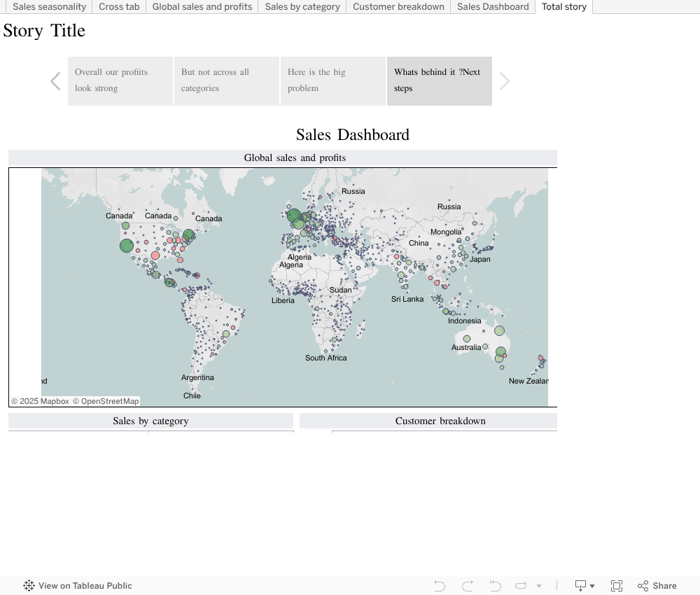This screenshot has width=700, height=595.
Task: Open the Download options icon
Action: tap(584, 586)
